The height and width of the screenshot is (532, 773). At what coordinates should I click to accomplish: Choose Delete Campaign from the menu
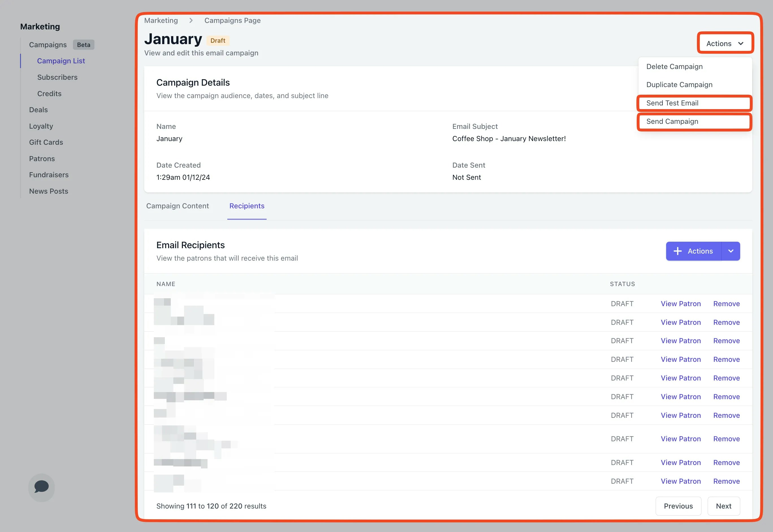point(674,66)
